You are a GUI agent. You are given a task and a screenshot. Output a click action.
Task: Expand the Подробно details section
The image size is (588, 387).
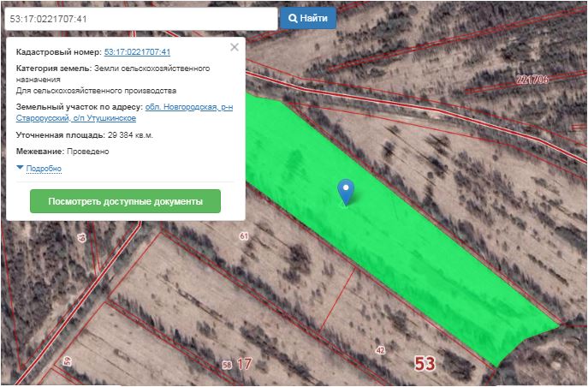(x=44, y=169)
